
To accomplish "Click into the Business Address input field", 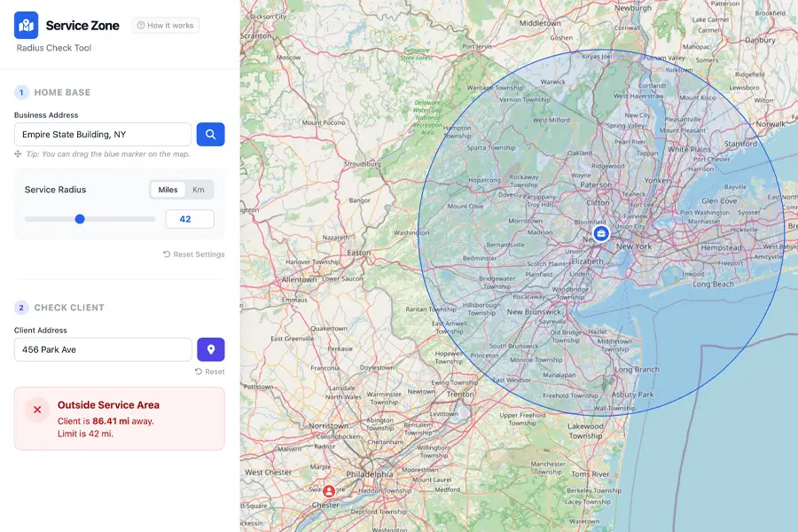I will (103, 135).
